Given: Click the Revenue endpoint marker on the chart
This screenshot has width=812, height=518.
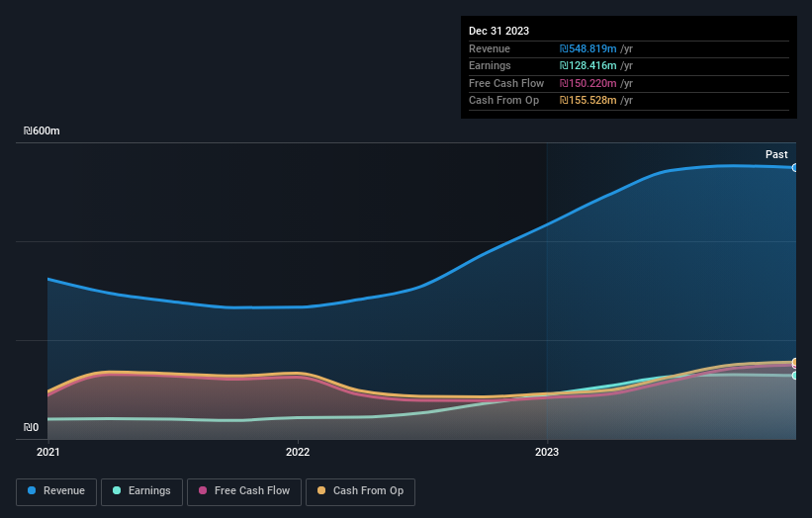Looking at the screenshot, I should [x=795, y=168].
